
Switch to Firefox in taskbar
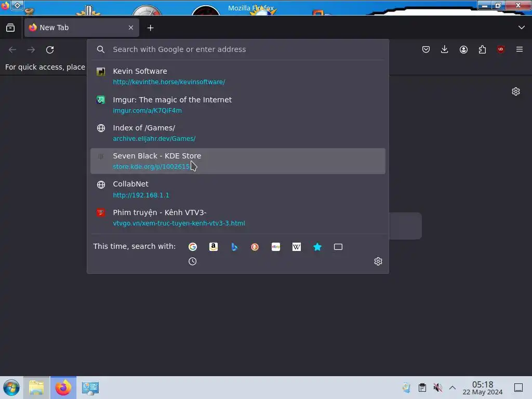(63, 388)
